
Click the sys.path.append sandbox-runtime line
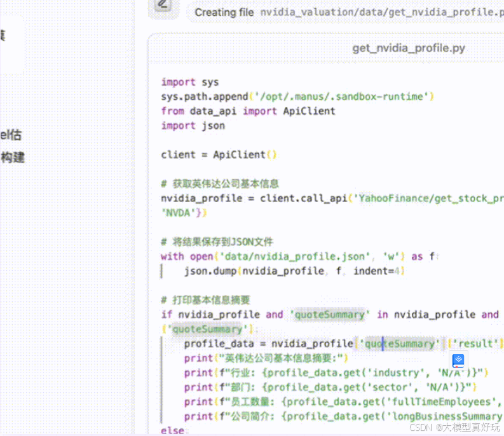(x=297, y=97)
